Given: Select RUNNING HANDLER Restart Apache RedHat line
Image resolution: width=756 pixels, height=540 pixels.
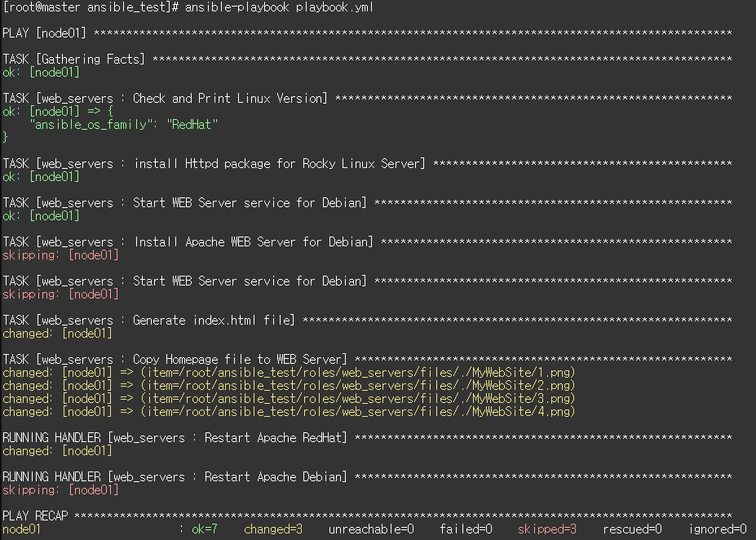Looking at the screenshot, I should [x=367, y=438].
